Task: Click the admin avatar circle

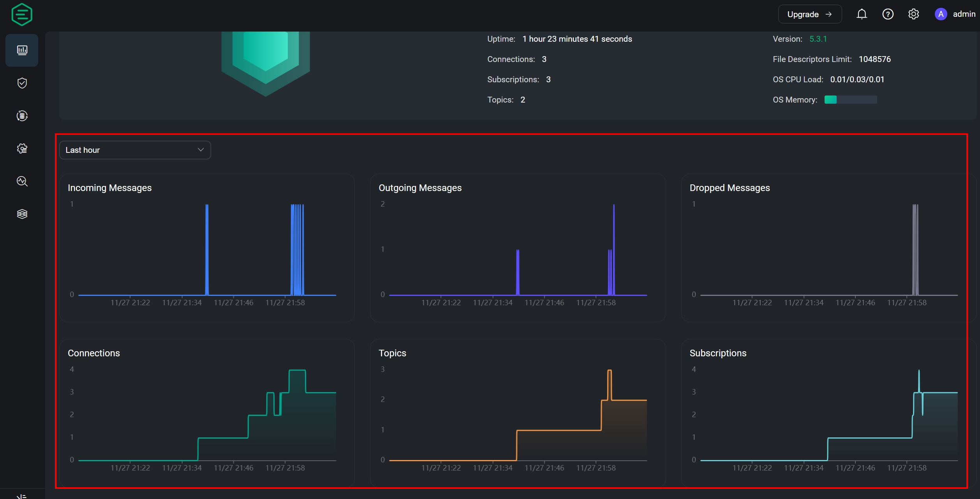Action: 941,14
